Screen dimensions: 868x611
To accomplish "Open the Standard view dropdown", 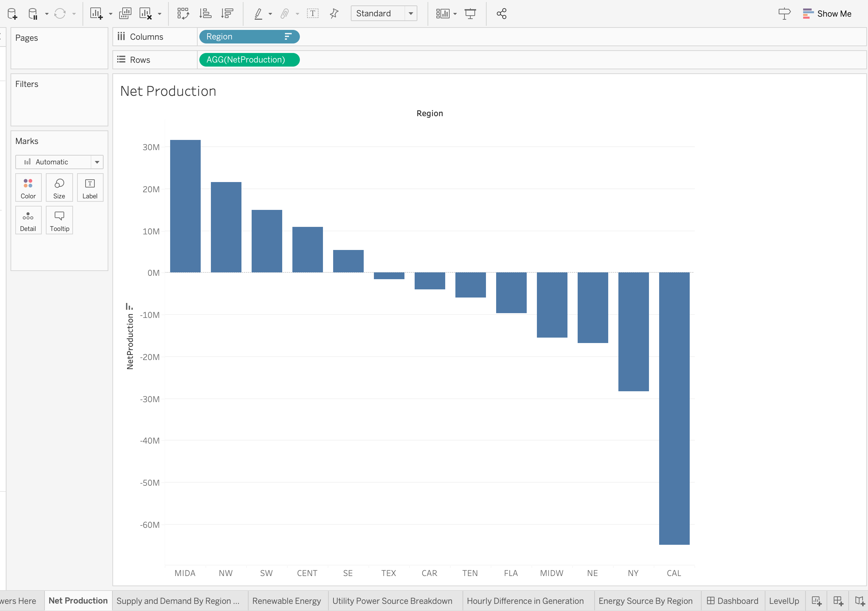I will point(411,13).
